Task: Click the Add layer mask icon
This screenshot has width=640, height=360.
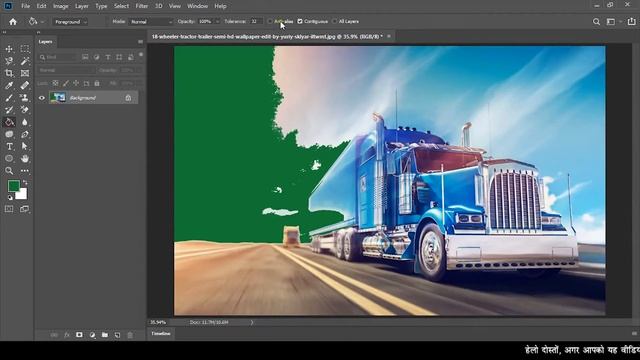Action: click(79, 335)
